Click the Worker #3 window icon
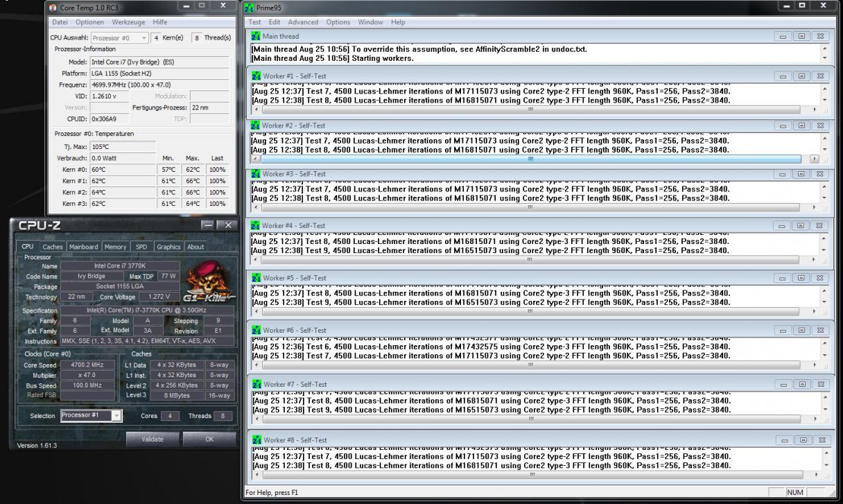 (256, 173)
